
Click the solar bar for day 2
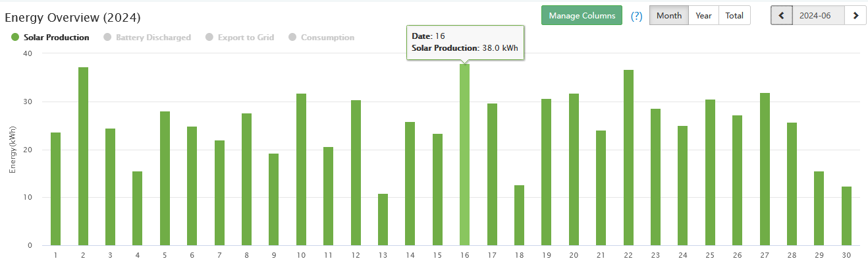click(83, 156)
